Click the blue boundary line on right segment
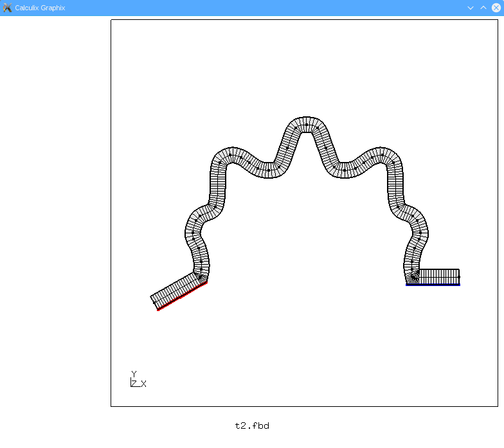 coord(433,285)
